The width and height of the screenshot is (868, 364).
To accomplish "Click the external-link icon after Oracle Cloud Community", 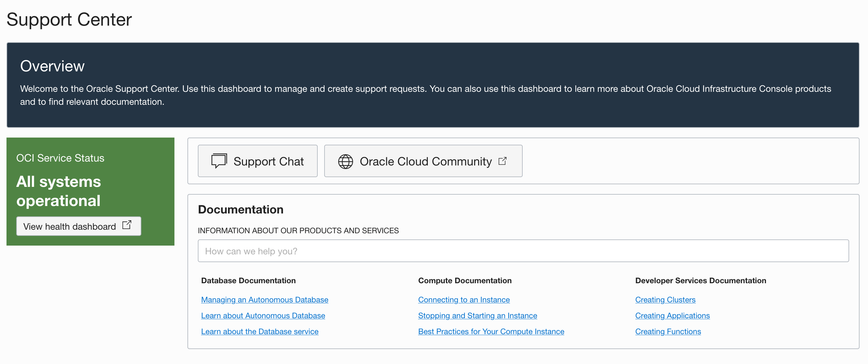I will [x=503, y=161].
